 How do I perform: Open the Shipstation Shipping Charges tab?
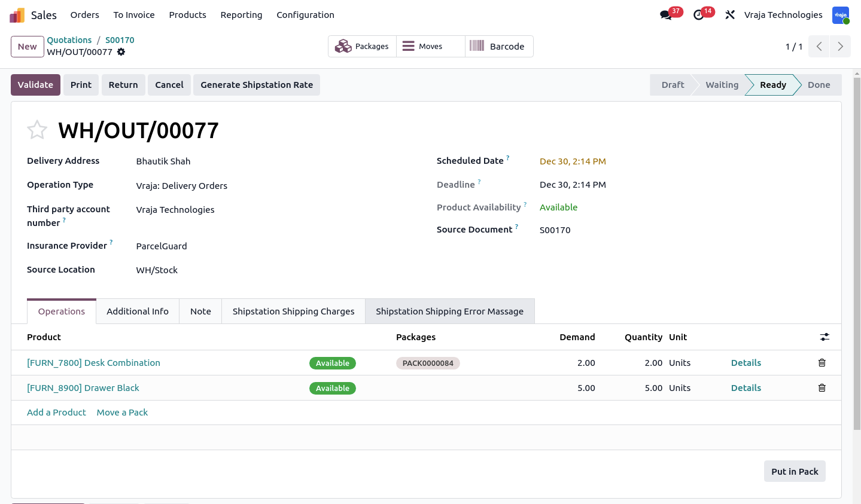(x=293, y=311)
